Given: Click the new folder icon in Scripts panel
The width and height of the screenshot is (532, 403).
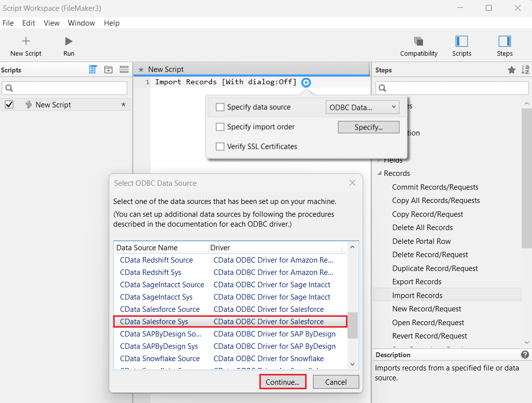Looking at the screenshot, I should click(x=108, y=70).
